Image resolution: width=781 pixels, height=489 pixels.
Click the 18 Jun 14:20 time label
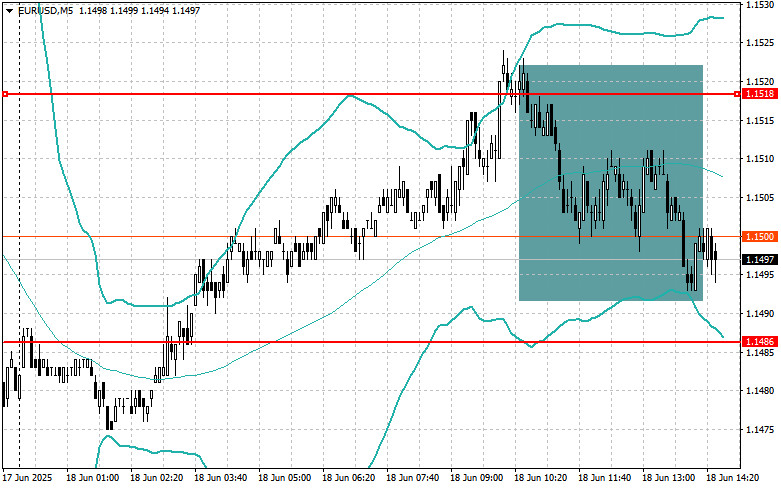coord(732,478)
